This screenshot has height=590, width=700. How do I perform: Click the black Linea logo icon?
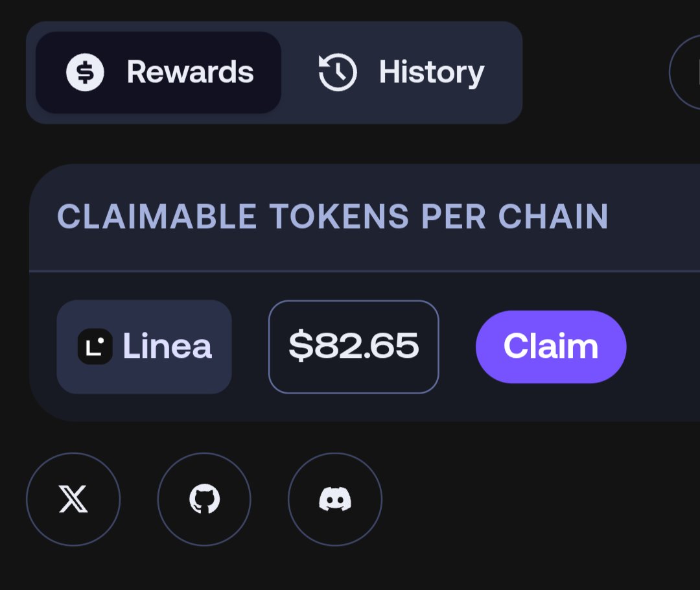(95, 346)
